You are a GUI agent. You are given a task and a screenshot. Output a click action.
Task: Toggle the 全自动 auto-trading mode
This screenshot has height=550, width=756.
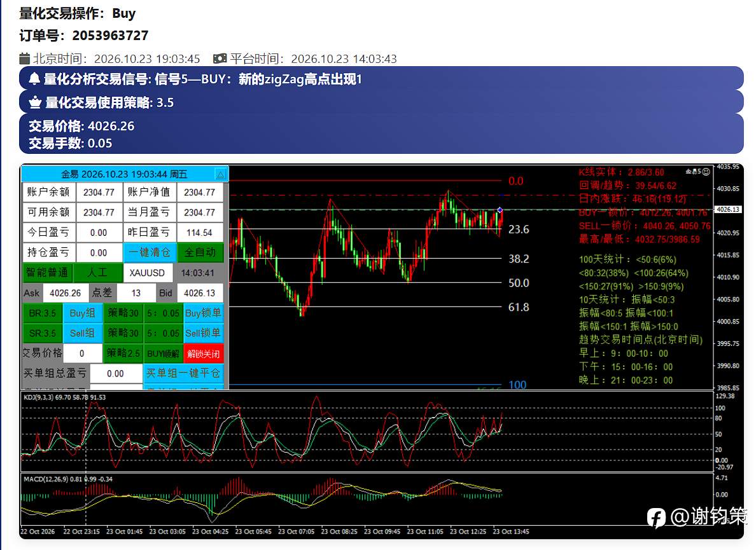[x=200, y=252]
